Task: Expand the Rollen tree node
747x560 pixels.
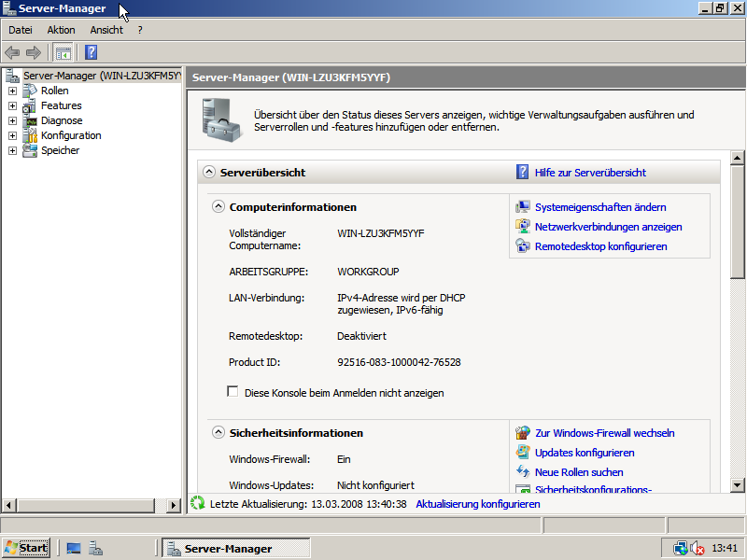Action: [12, 91]
